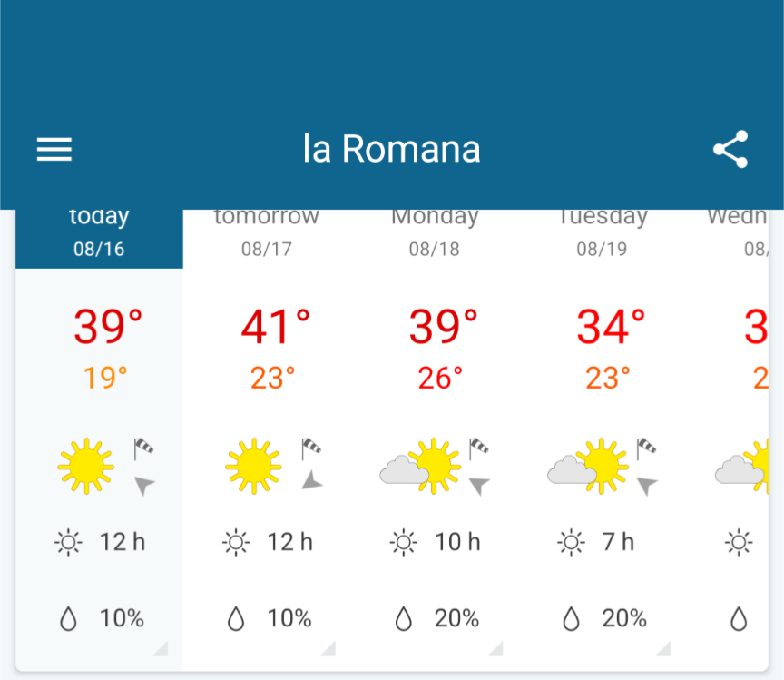Expand today's forecast details corner triangle
Viewport: 784px width, 680px height.
[x=161, y=648]
